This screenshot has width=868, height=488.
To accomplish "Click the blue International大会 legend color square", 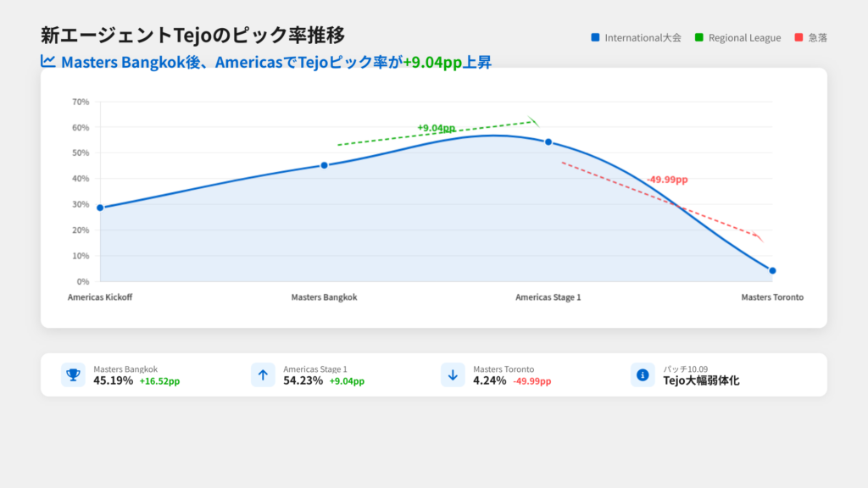I will point(595,37).
